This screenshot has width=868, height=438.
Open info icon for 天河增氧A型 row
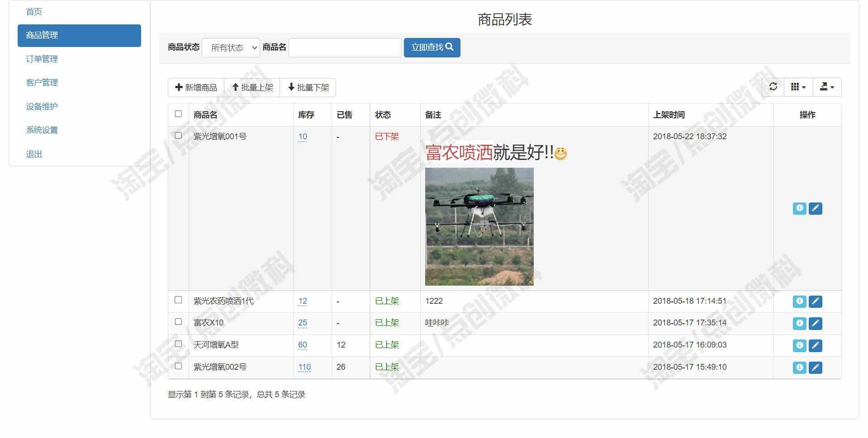pos(799,346)
